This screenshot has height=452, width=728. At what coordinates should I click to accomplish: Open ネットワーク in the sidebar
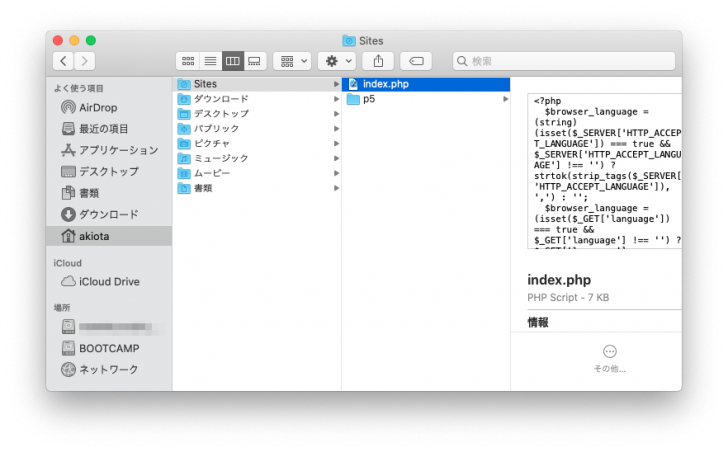pos(108,370)
